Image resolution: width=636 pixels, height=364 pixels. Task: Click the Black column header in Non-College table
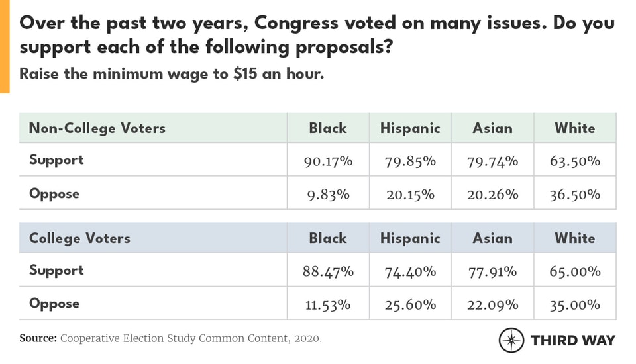coord(328,128)
